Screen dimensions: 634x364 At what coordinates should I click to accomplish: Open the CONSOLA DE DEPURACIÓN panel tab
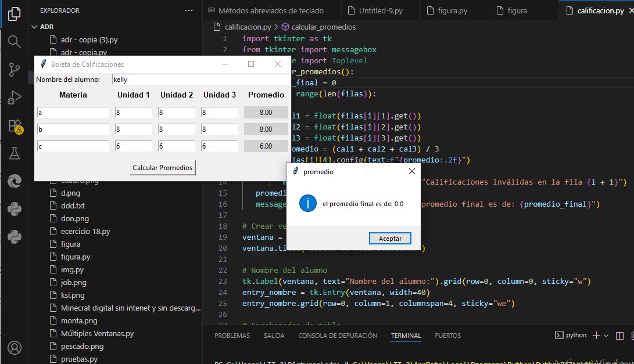pyautogui.click(x=338, y=336)
